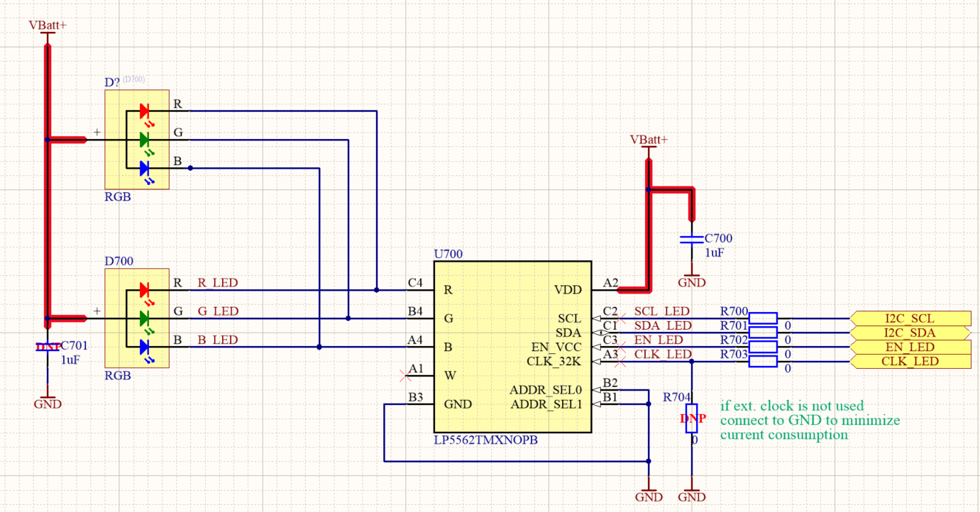
Task: Select the blue LED in upper D? component
Action: pos(145,168)
